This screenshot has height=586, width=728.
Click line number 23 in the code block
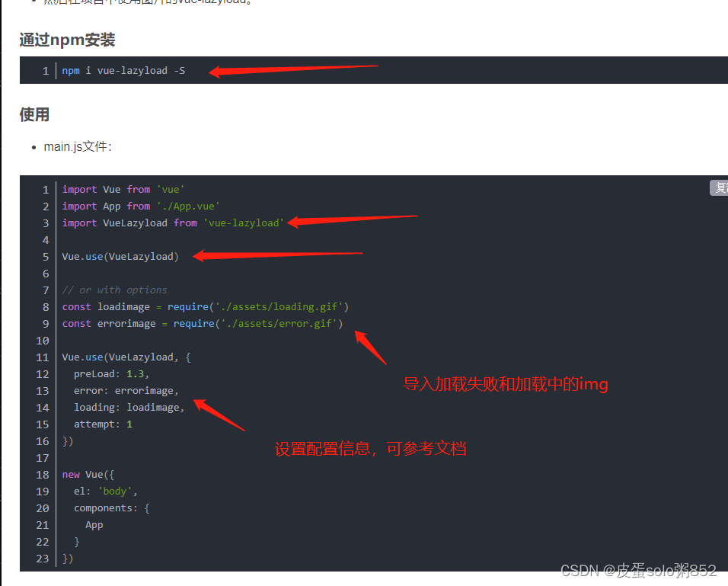click(x=42, y=558)
